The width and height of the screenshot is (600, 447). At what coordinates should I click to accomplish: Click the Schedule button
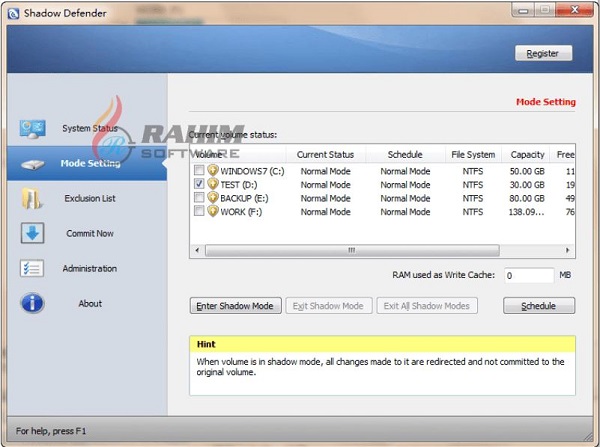pyautogui.click(x=539, y=306)
